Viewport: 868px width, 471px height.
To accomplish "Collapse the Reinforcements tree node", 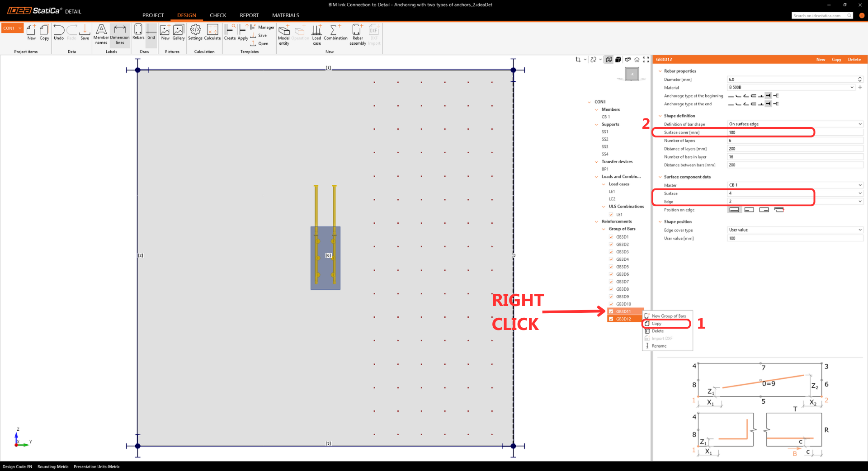I will (x=597, y=221).
